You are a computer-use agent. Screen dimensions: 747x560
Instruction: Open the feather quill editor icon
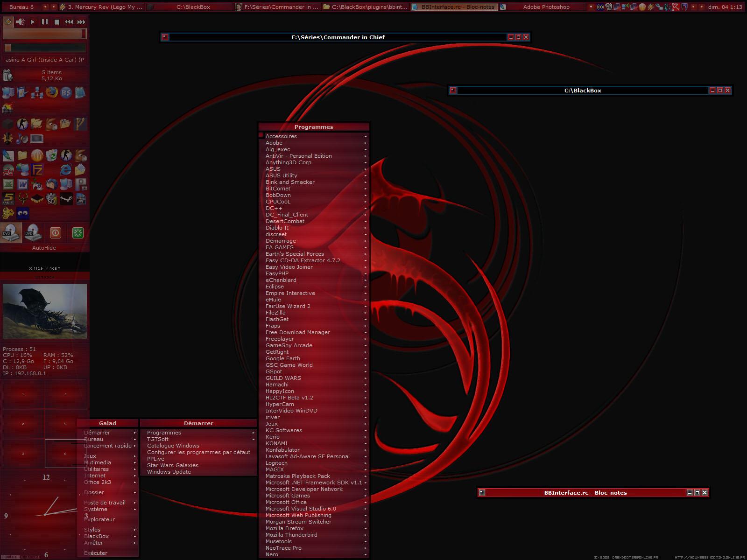(x=8, y=155)
